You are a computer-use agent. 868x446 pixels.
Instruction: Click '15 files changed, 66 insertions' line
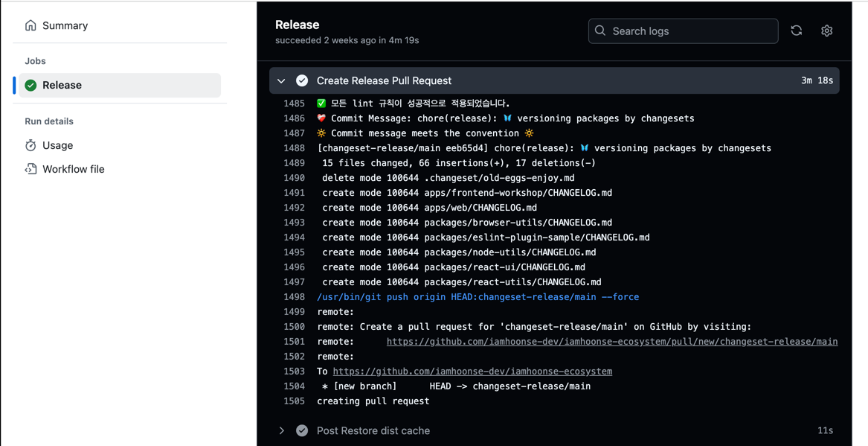[459, 163]
